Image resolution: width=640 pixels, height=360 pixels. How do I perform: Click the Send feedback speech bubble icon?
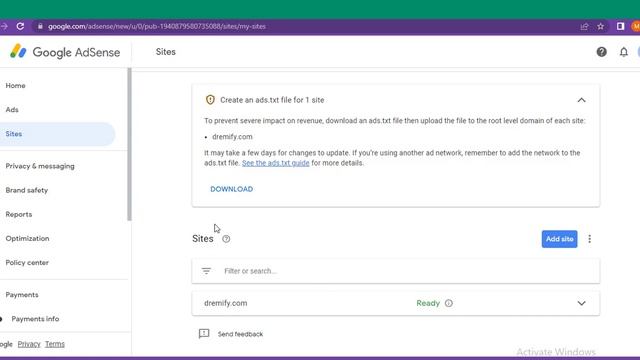(204, 333)
